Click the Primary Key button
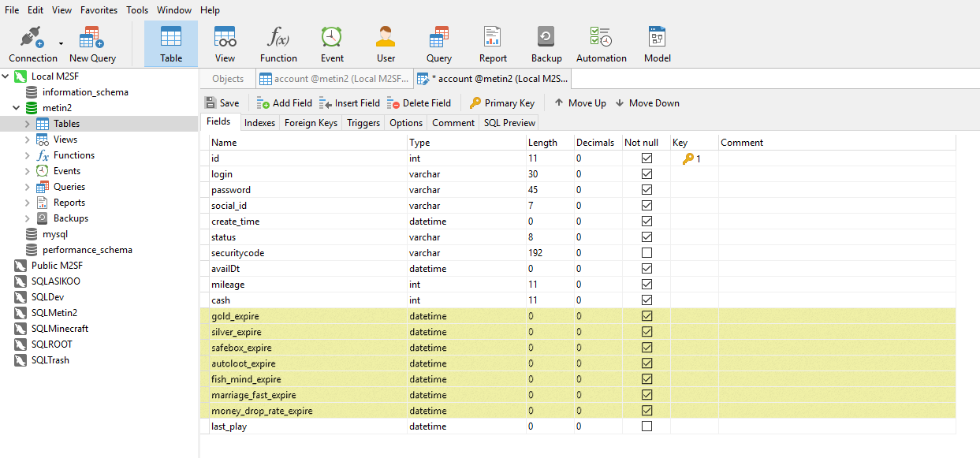Image resolution: width=980 pixels, height=458 pixels. [x=501, y=103]
